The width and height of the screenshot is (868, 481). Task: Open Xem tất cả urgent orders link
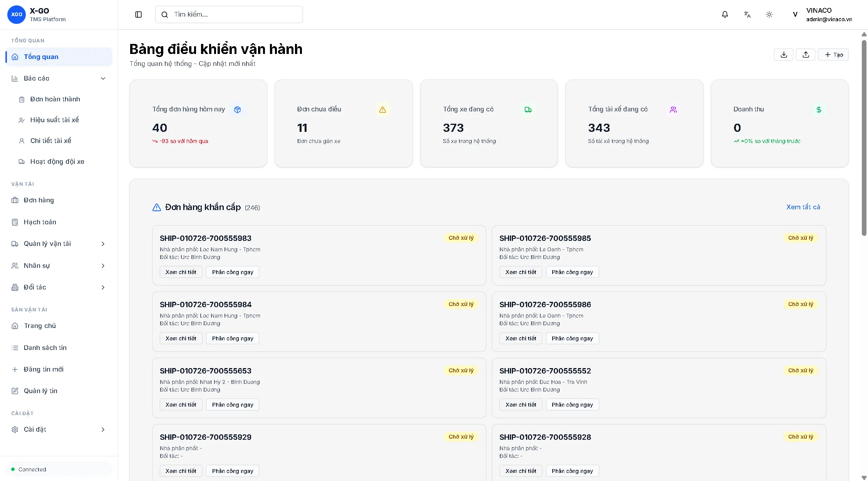tap(803, 207)
